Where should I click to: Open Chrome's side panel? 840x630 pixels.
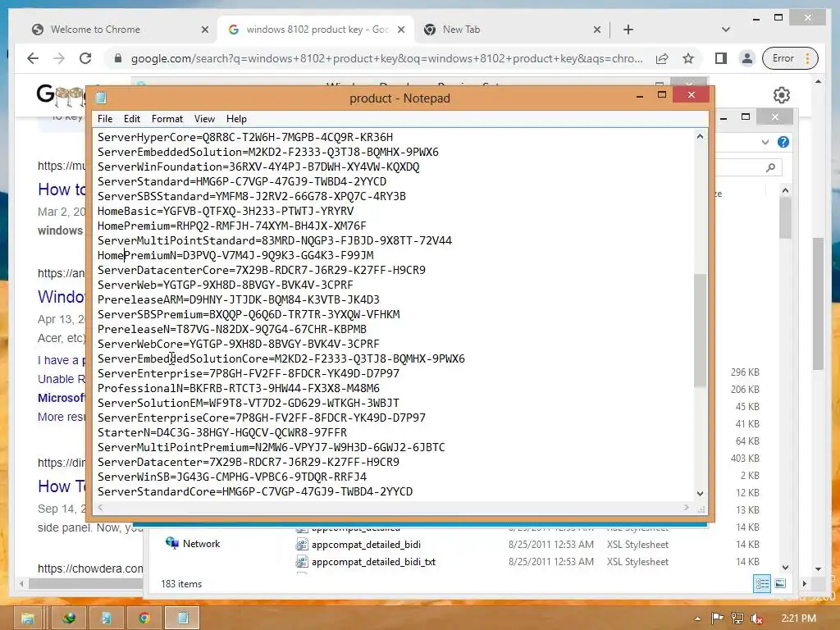pyautogui.click(x=720, y=58)
